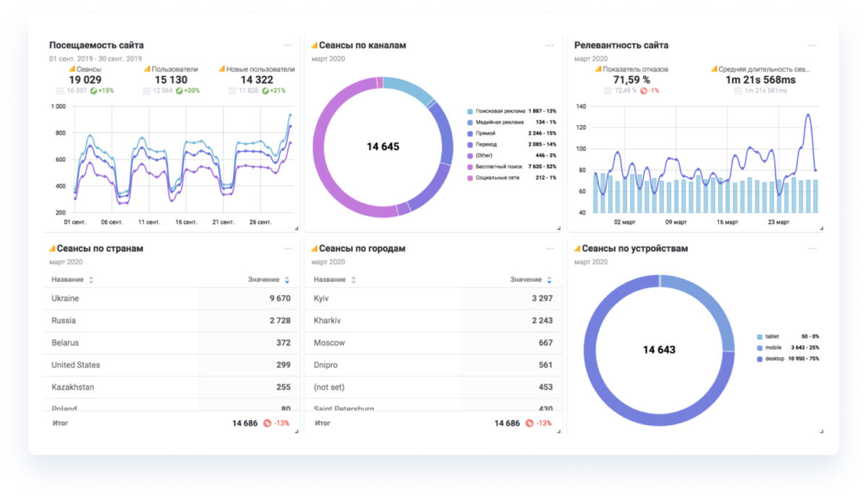
Task: Click the red -13% icon in cities total
Action: (x=529, y=424)
